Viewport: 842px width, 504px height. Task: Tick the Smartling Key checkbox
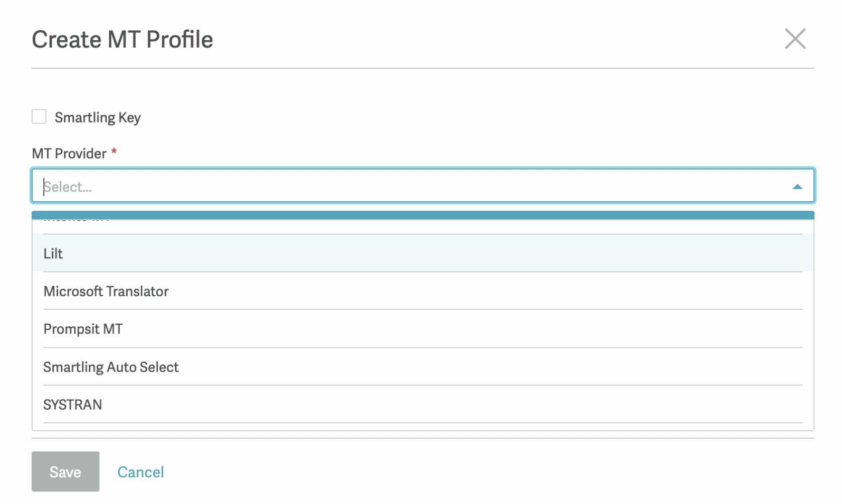(x=39, y=116)
